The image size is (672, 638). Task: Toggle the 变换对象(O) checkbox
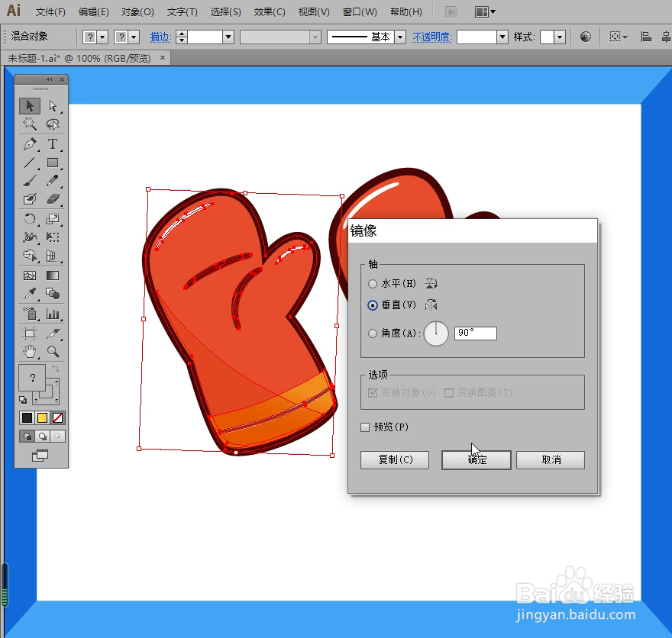point(373,393)
